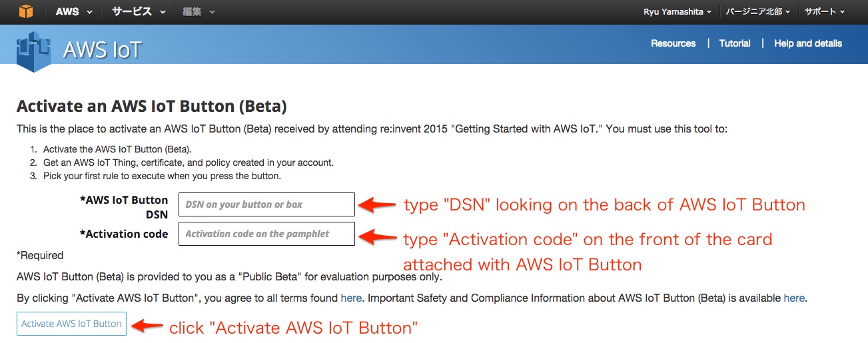Open the サポート support menu
The width and height of the screenshot is (868, 343).
coord(825,12)
